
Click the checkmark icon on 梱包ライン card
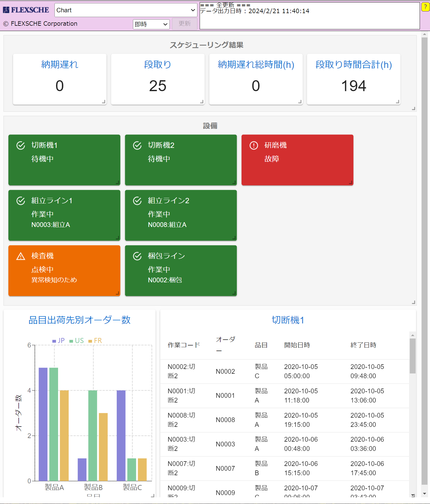(137, 256)
